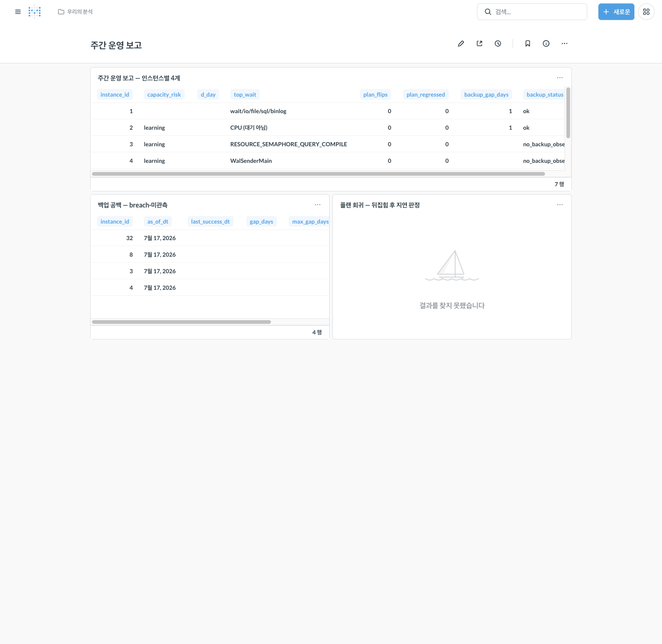662x644 pixels.
Task: Click the 새로운 new button
Action: click(x=616, y=12)
